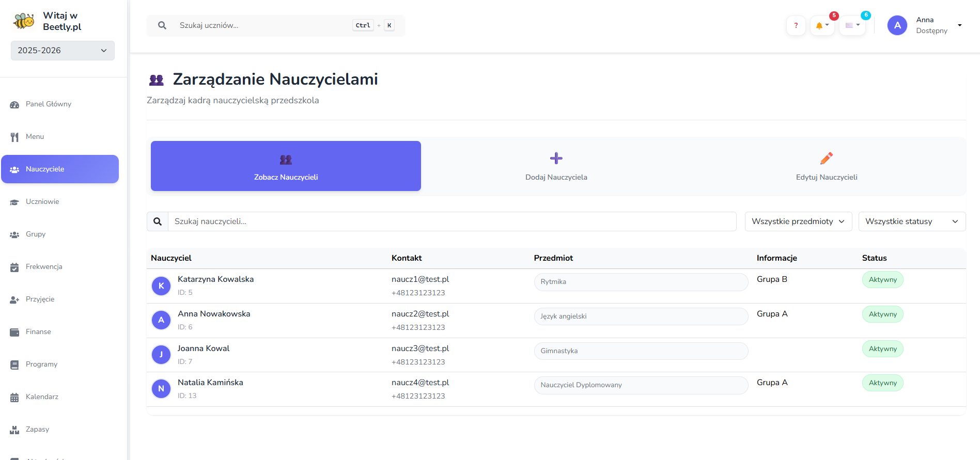
Task: Focus the Szukaj uczniów search field
Action: click(x=276, y=25)
